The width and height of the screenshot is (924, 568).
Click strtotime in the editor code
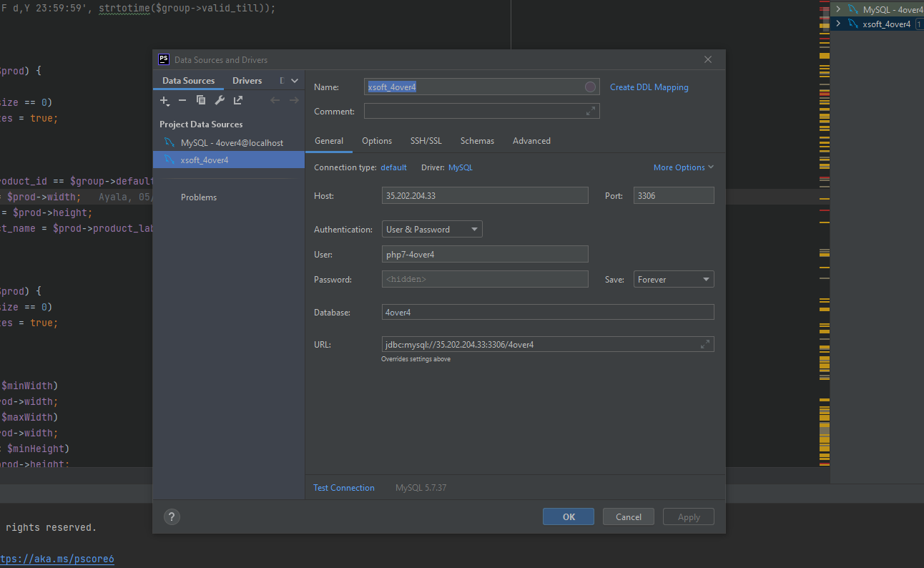[125, 9]
